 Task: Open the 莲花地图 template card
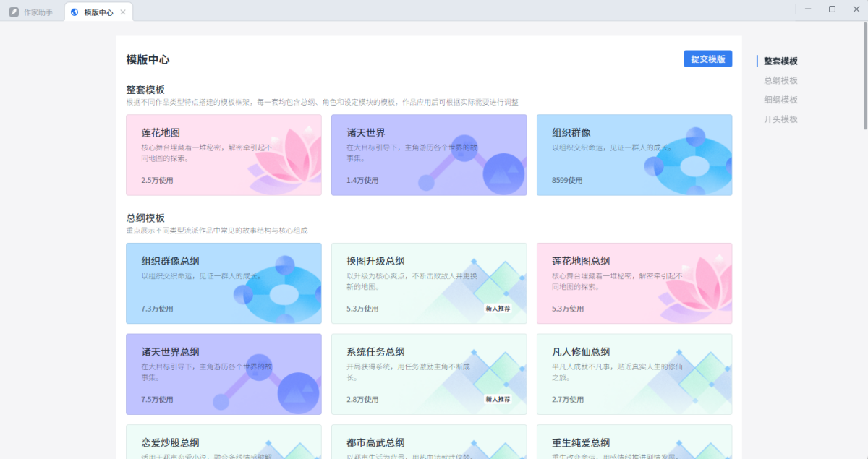coord(223,155)
